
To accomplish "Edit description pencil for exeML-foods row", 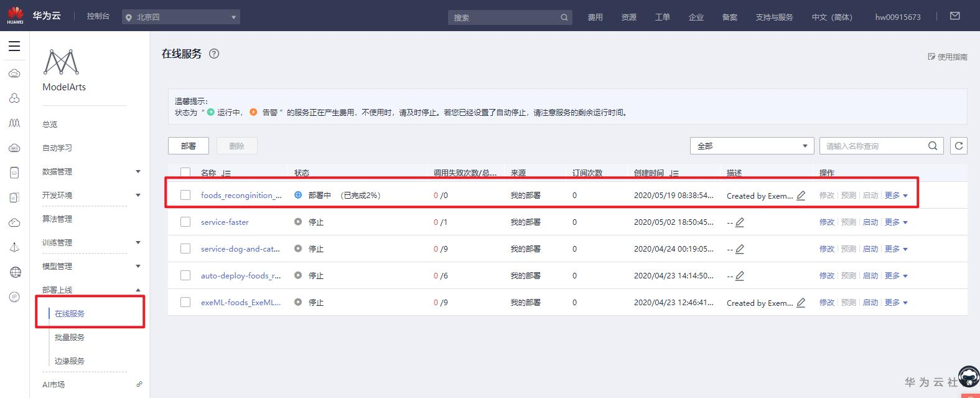I will (x=801, y=303).
